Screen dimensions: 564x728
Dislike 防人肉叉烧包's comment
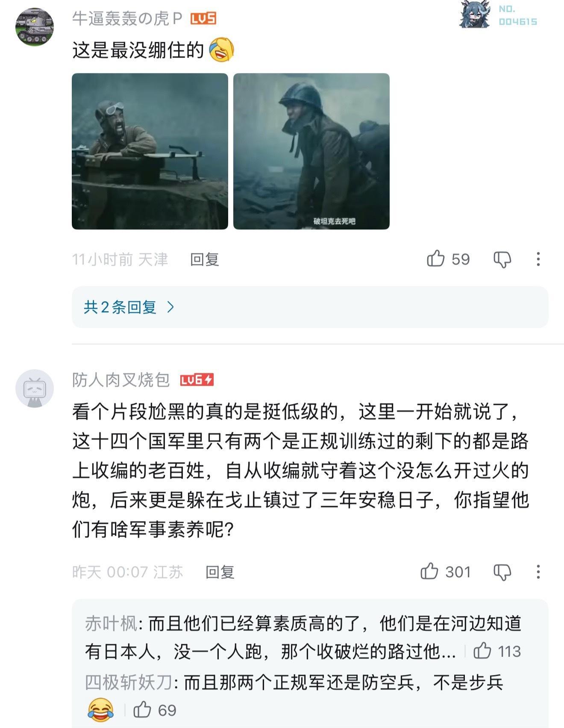[502, 572]
